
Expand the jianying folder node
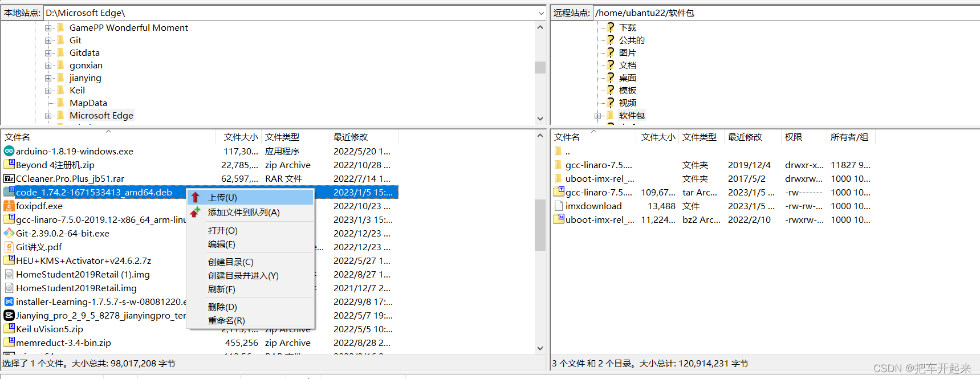[x=48, y=78]
